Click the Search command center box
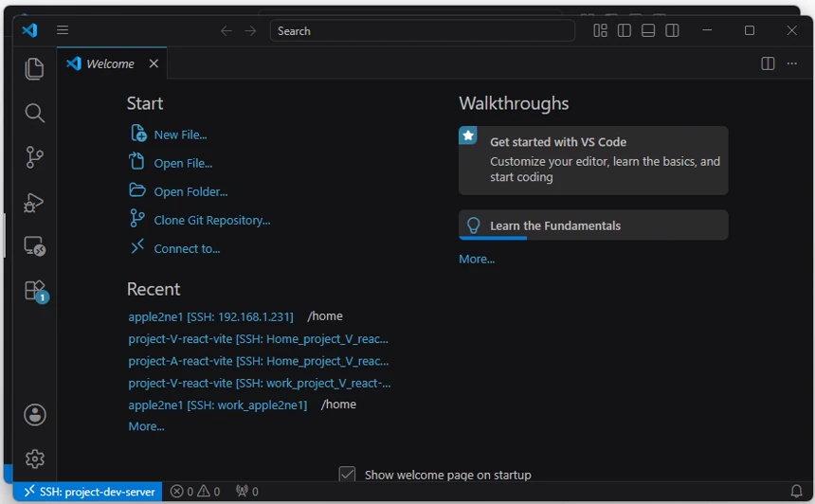The image size is (815, 504). point(422,30)
